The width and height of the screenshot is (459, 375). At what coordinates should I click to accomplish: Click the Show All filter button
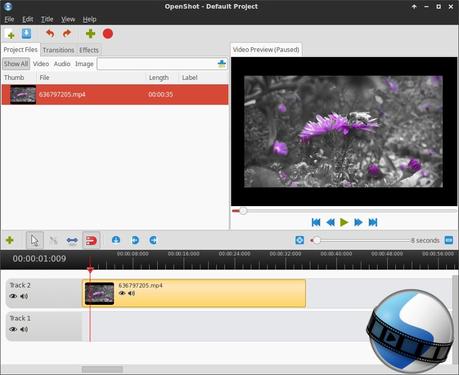[x=16, y=64]
